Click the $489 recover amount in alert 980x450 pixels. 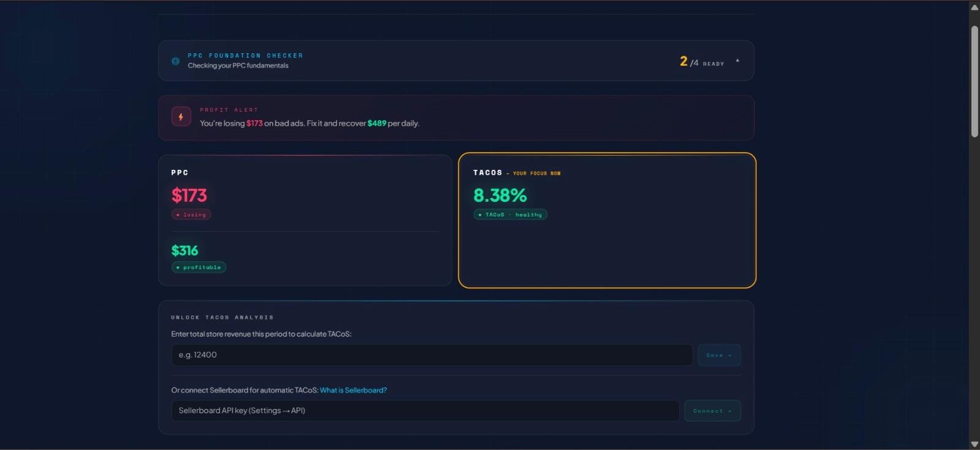377,123
